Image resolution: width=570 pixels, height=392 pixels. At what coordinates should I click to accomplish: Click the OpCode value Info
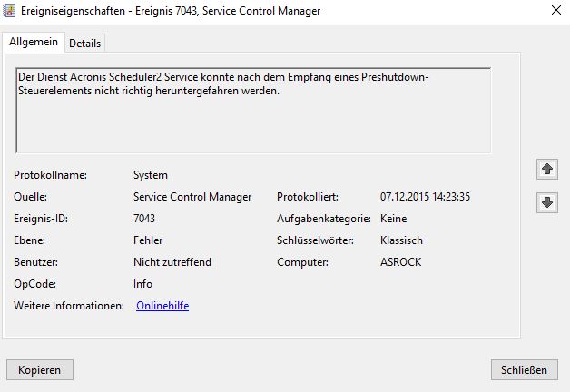point(143,284)
